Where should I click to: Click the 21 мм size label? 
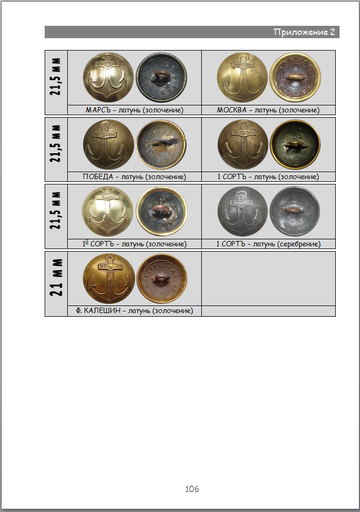click(x=56, y=277)
